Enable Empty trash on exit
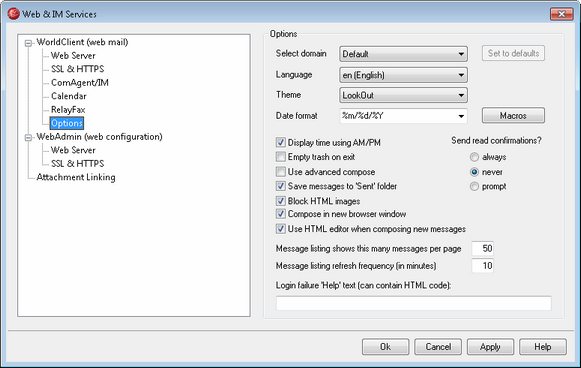581x368 pixels. click(x=280, y=157)
